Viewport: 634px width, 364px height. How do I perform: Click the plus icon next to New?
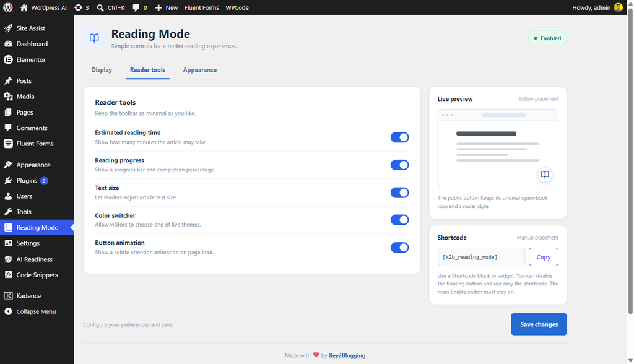[x=158, y=7]
